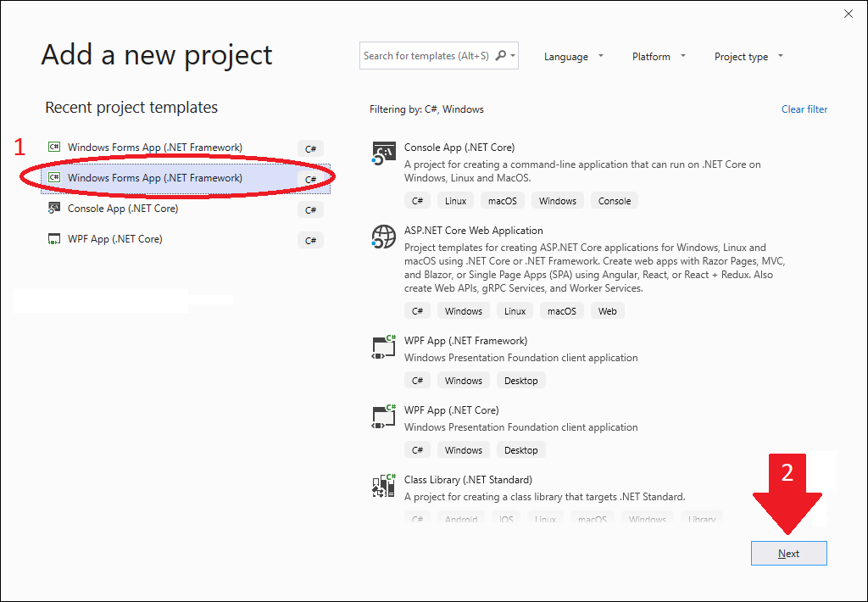Click the Web tag under ASP.NET Core

(x=607, y=311)
